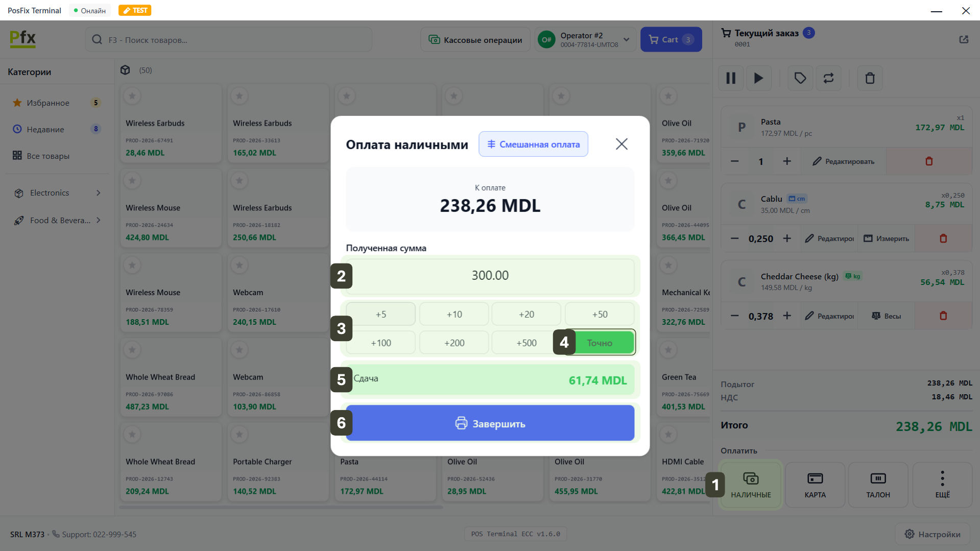Open external order display icon
Viewport: 980px width, 551px height.
(963, 39)
